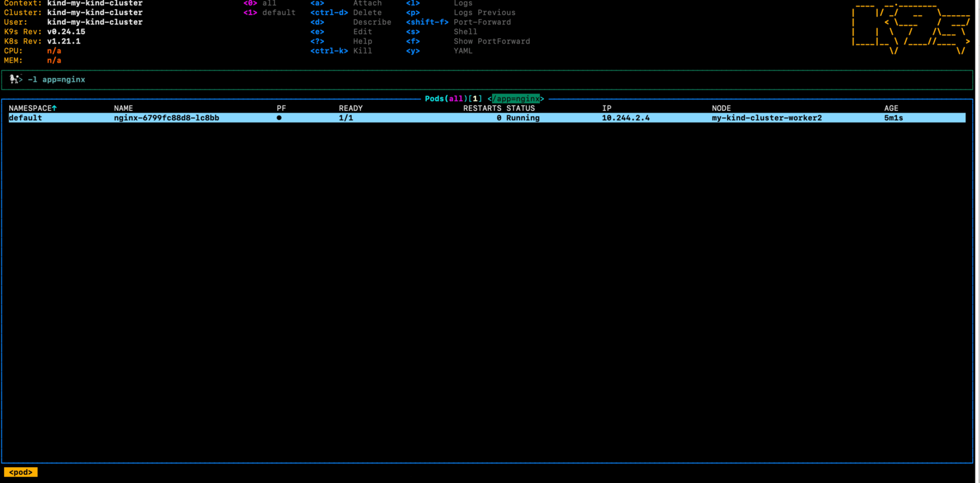980x483 pixels.
Task: Click the Delete shortcut hint
Action: [x=346, y=13]
